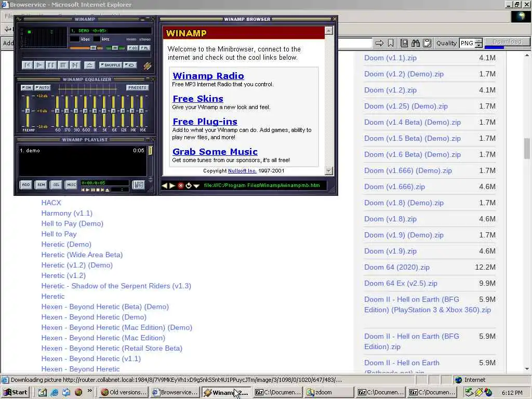Click the Winamp lightning bolt logo icon
532x399 pixels.
point(147,65)
